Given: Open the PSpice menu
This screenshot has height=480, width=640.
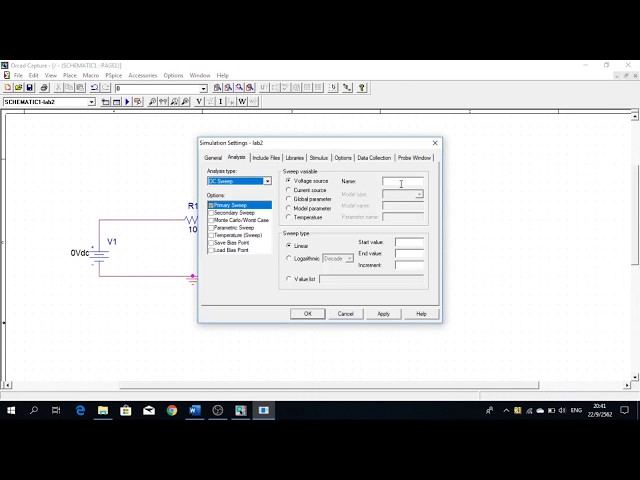Looking at the screenshot, I should (113, 76).
